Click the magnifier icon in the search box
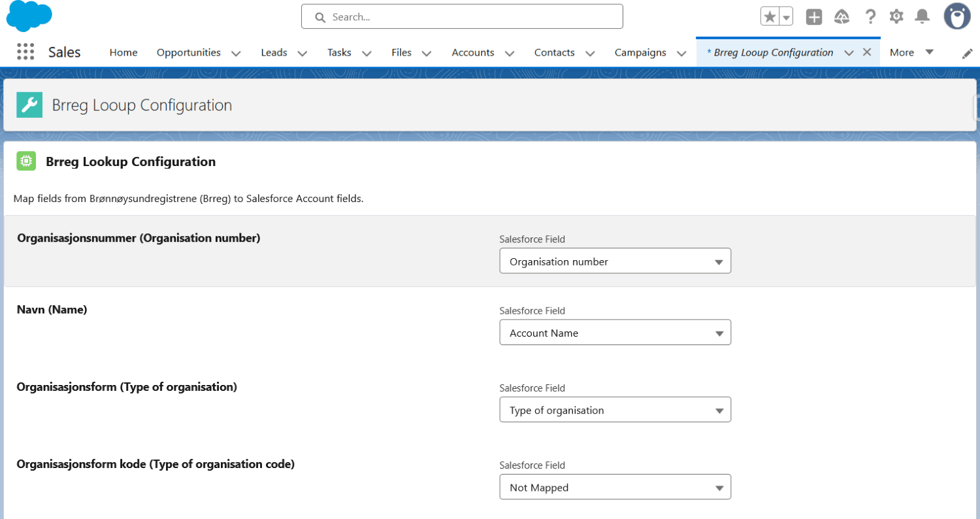The height and width of the screenshot is (519, 980). 320,17
